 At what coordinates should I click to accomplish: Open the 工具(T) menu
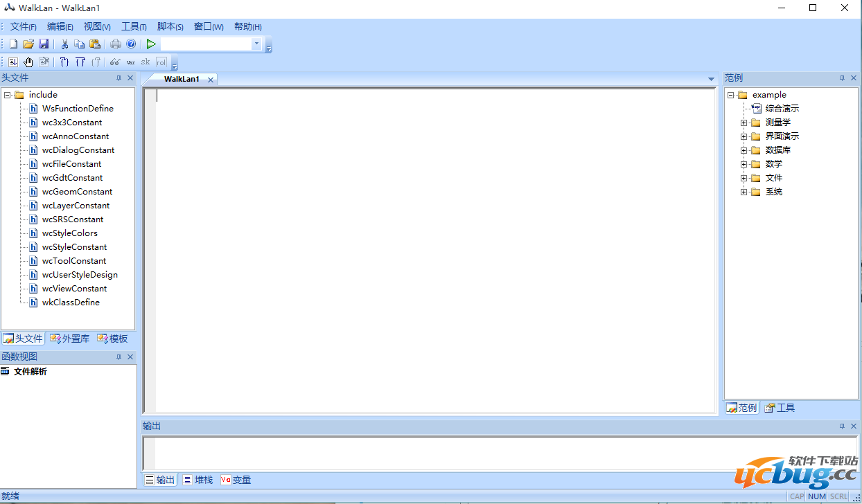[x=134, y=27]
